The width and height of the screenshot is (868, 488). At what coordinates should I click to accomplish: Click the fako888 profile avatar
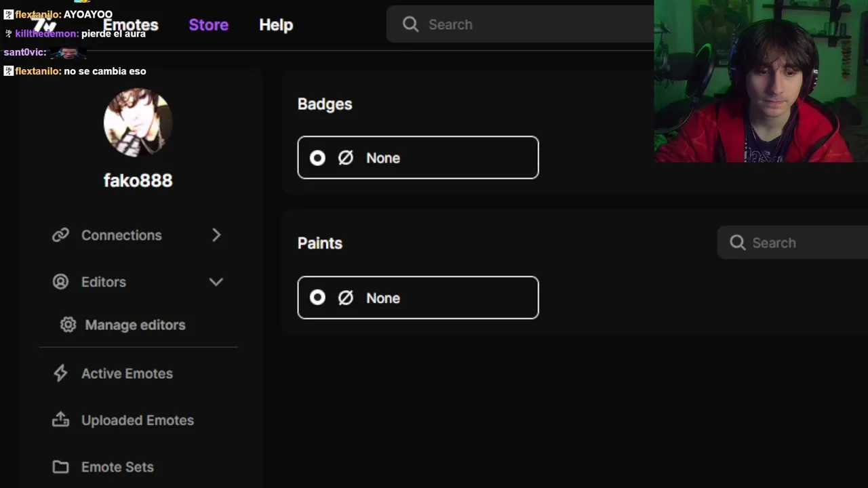pos(138,123)
